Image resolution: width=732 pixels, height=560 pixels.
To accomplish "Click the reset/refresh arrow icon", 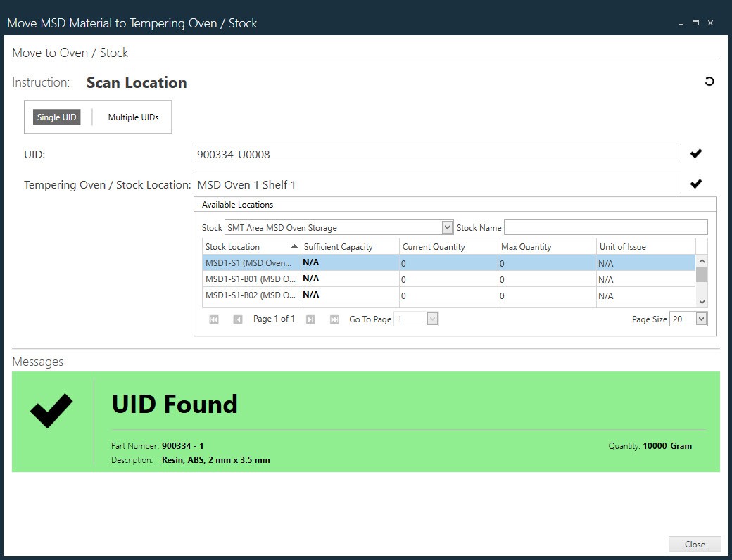I will coord(709,82).
